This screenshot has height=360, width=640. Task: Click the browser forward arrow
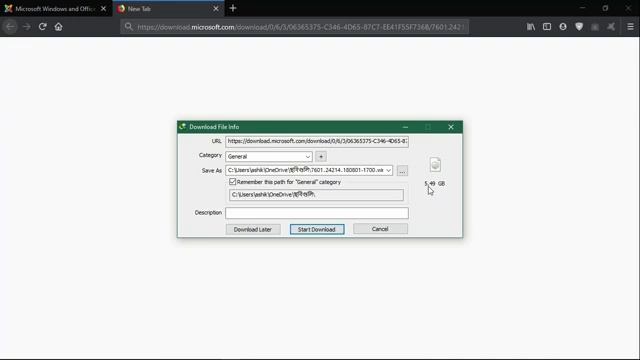tap(27, 27)
